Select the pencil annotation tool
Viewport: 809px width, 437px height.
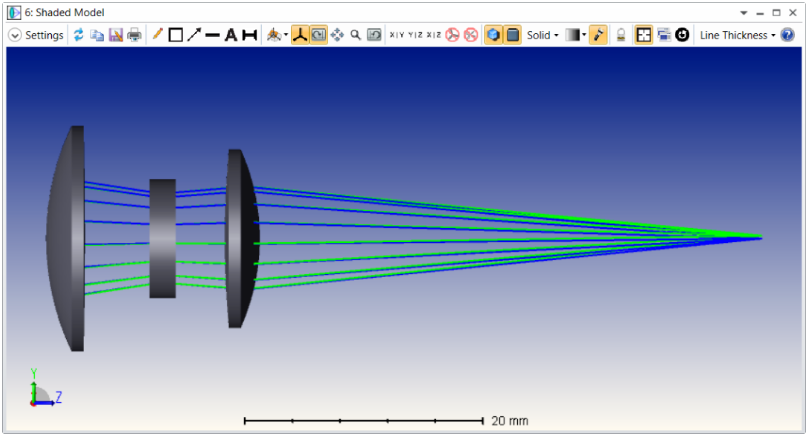click(157, 35)
